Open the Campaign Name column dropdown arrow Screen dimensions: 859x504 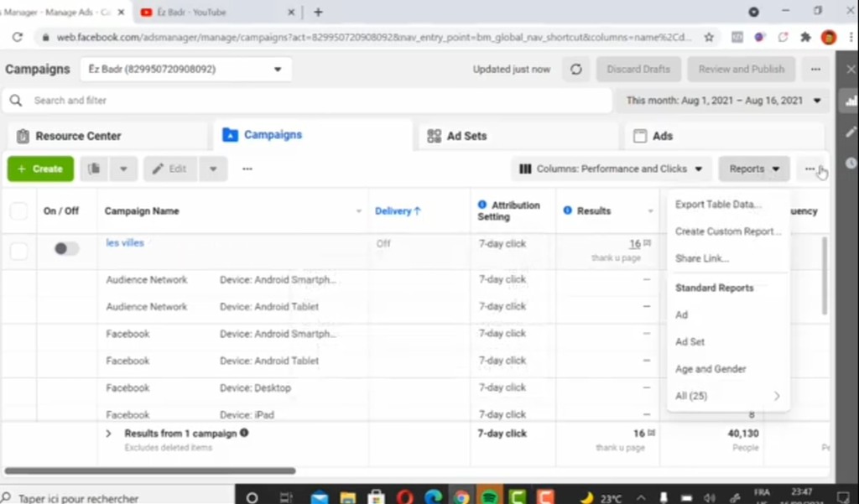click(x=359, y=211)
